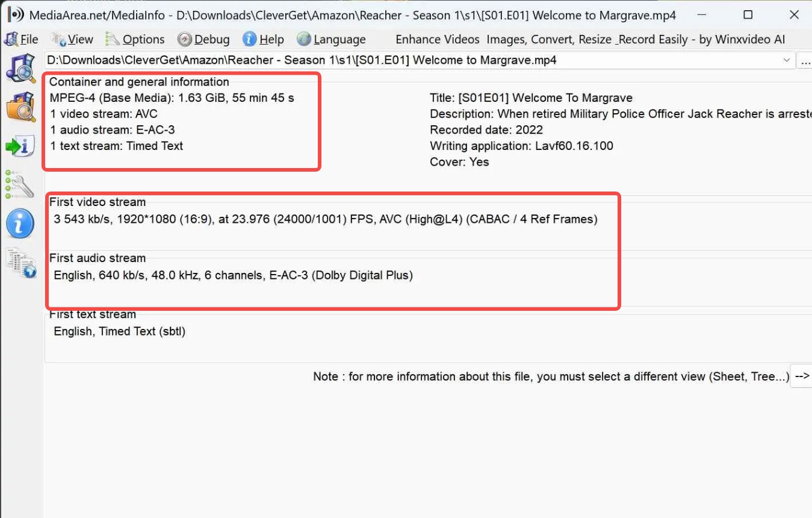Click the blue About MediaInfo info icon

(x=21, y=226)
